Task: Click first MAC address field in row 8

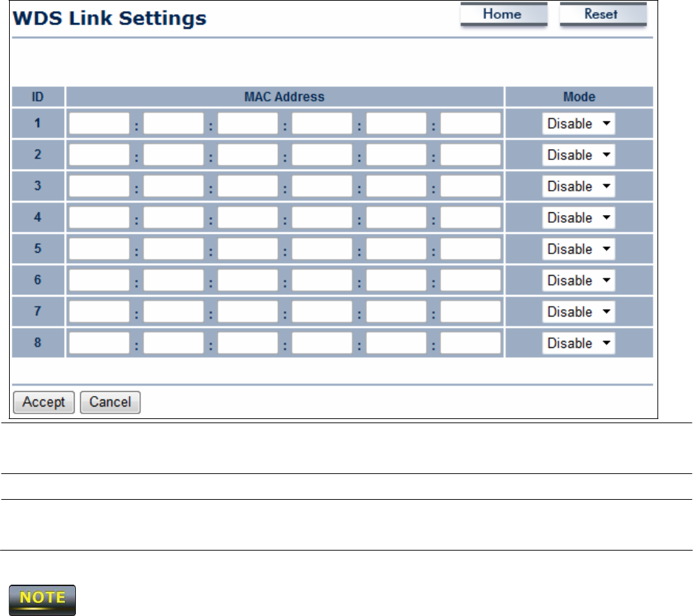Action: click(99, 342)
